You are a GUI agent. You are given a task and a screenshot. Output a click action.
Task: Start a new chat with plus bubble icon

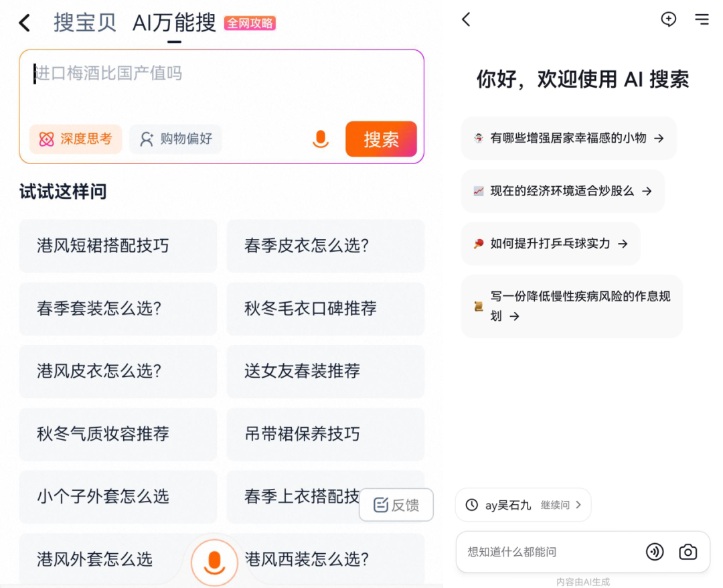(668, 19)
